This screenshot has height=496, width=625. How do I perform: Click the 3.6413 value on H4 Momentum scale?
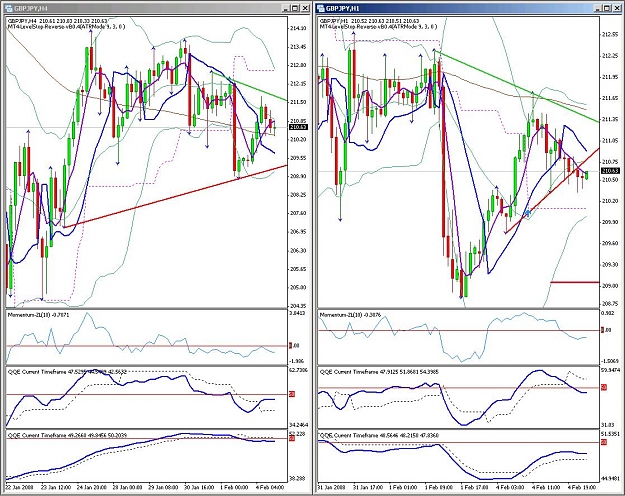299,313
